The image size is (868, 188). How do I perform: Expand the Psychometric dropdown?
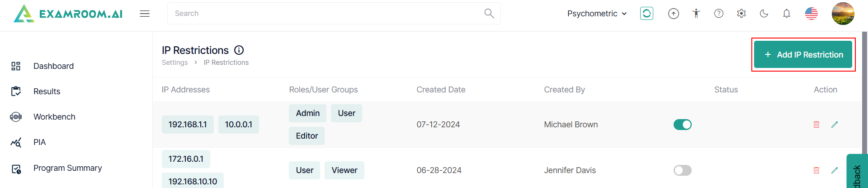pos(597,14)
